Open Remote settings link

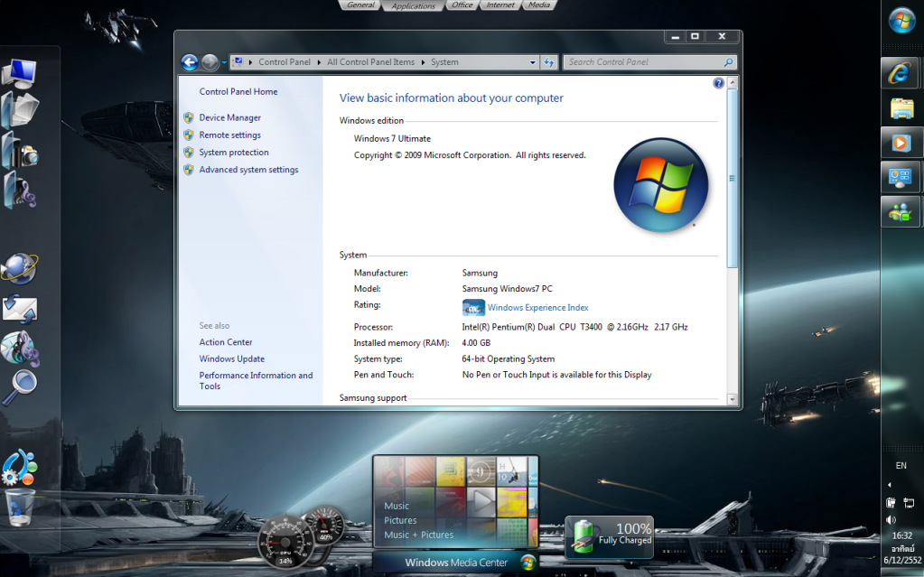[x=229, y=135]
